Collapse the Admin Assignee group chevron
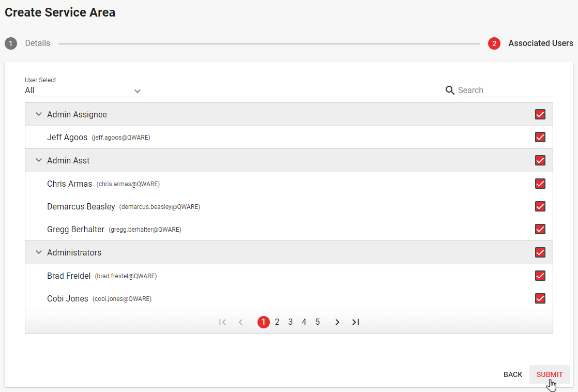578x392 pixels. click(39, 114)
